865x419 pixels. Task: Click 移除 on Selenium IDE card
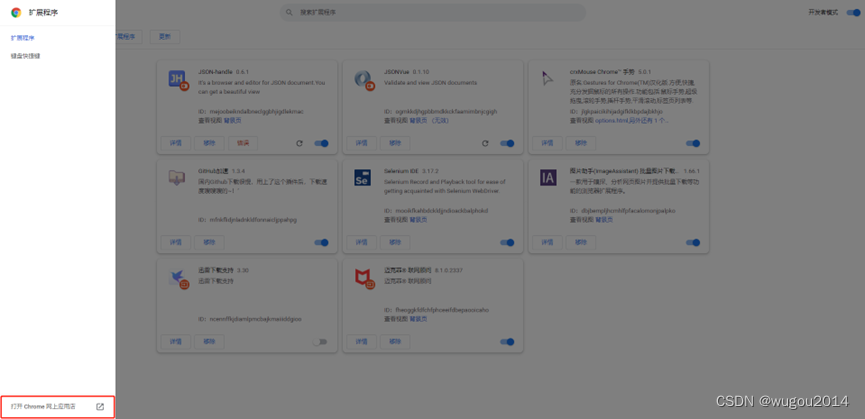click(395, 243)
